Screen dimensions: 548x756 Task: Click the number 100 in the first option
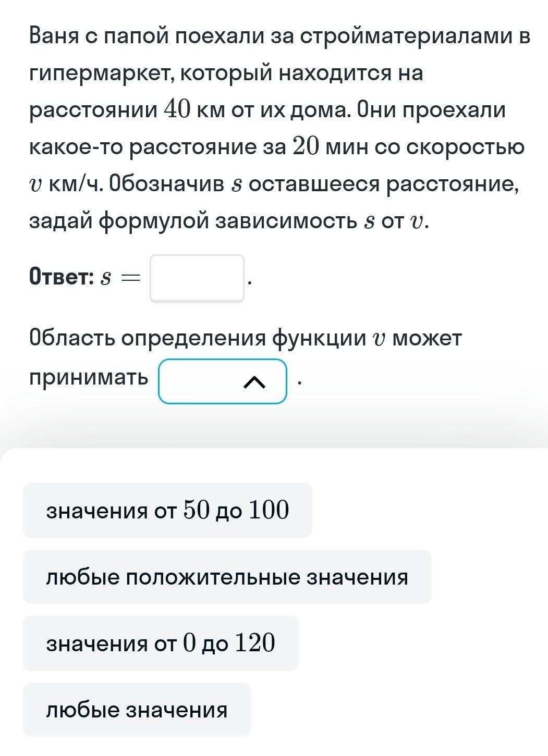[269, 510]
